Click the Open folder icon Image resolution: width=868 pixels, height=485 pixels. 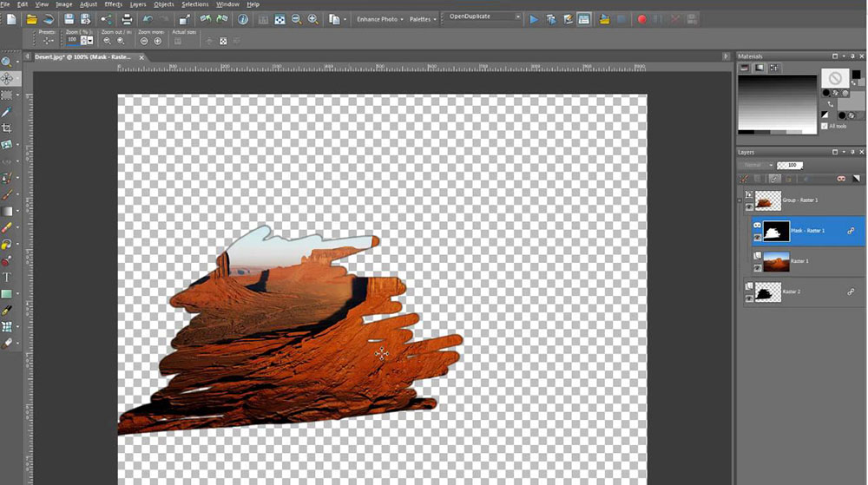[x=31, y=19]
